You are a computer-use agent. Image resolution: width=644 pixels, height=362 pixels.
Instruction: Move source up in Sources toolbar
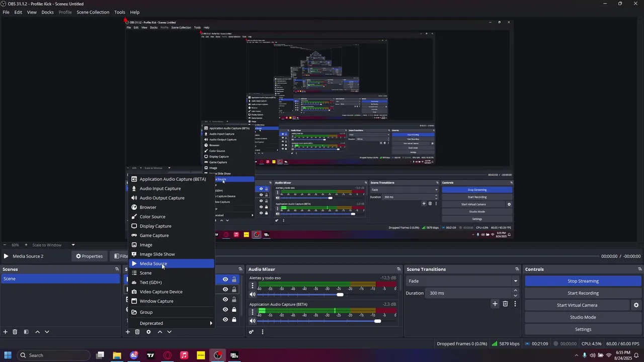coord(160,332)
